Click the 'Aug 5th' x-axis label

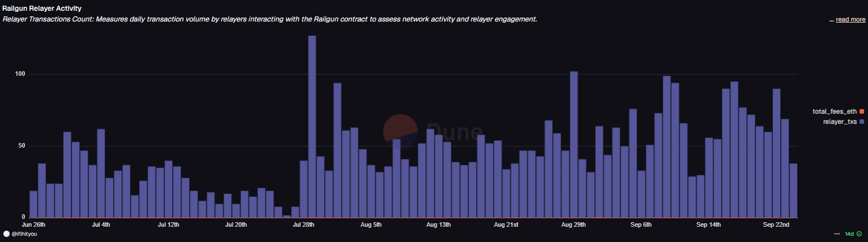(371, 224)
